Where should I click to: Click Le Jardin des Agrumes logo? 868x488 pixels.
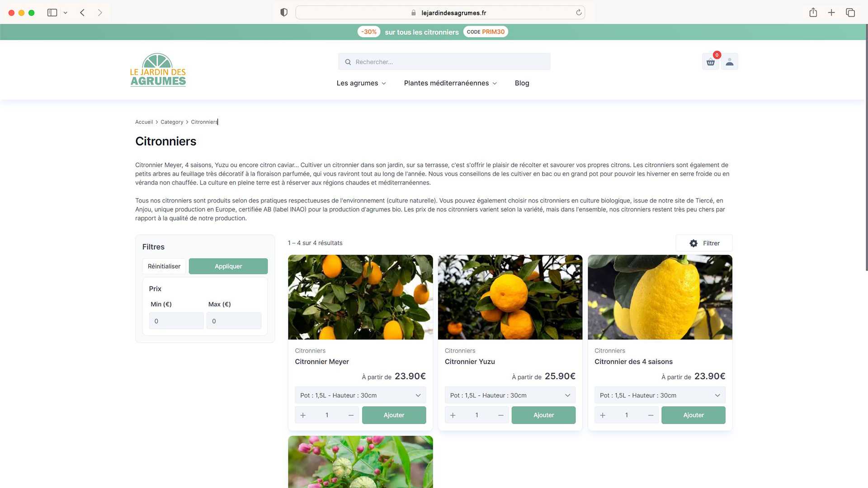(158, 70)
